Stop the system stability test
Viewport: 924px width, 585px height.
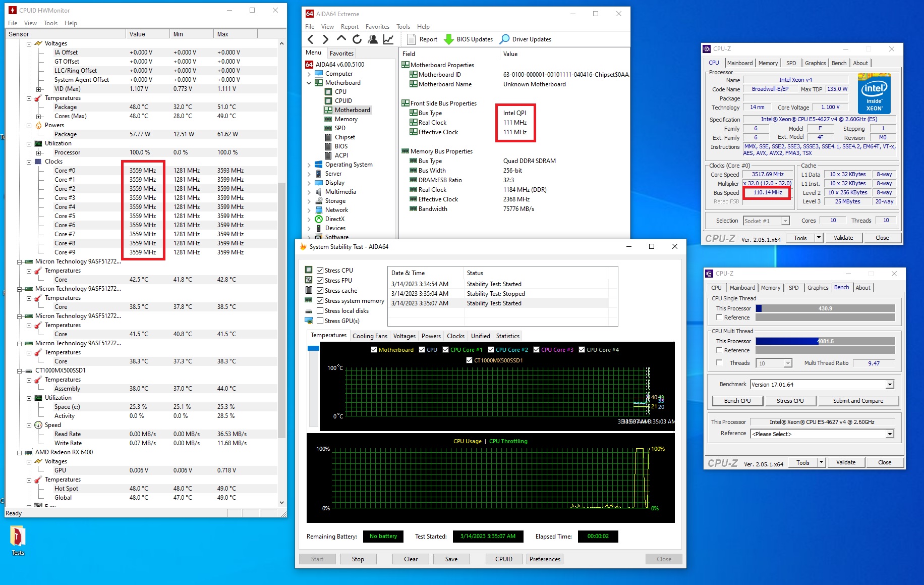pos(358,559)
